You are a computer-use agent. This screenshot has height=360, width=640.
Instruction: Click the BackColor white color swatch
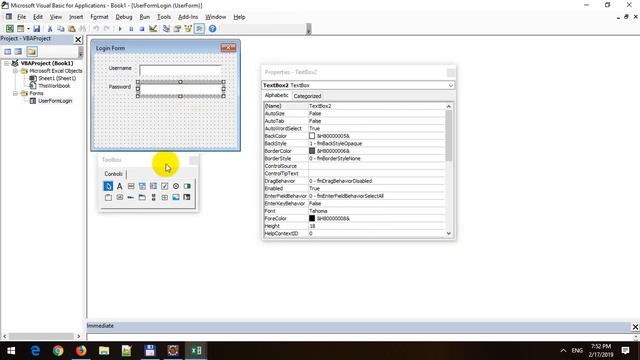click(312, 136)
